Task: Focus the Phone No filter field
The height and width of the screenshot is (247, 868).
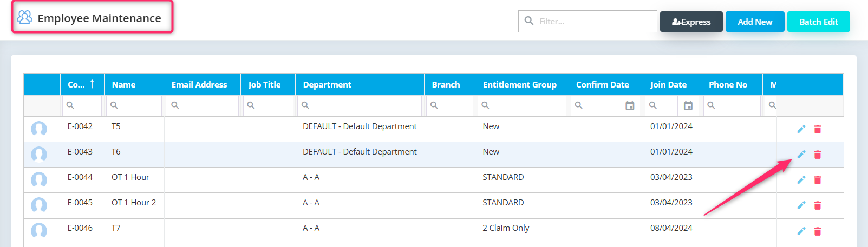Action: [x=732, y=106]
